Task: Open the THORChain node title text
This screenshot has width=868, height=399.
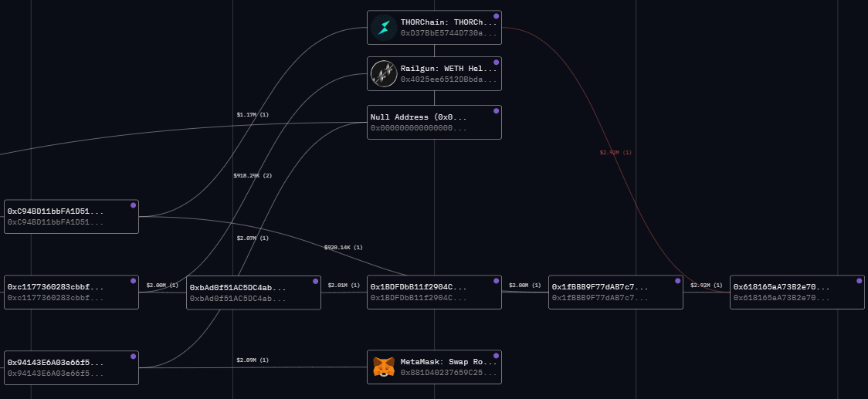Action: pos(449,22)
